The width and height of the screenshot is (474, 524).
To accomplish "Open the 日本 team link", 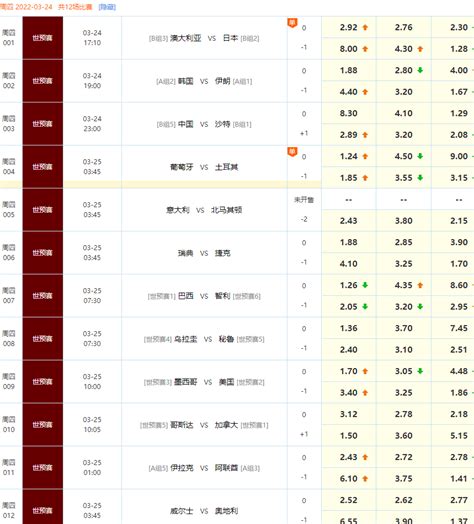I will (230, 38).
